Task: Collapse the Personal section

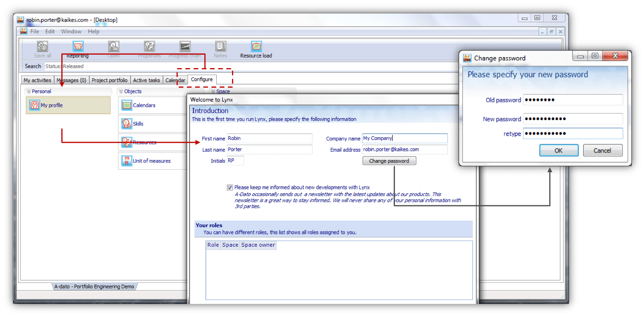Action: pyautogui.click(x=29, y=92)
